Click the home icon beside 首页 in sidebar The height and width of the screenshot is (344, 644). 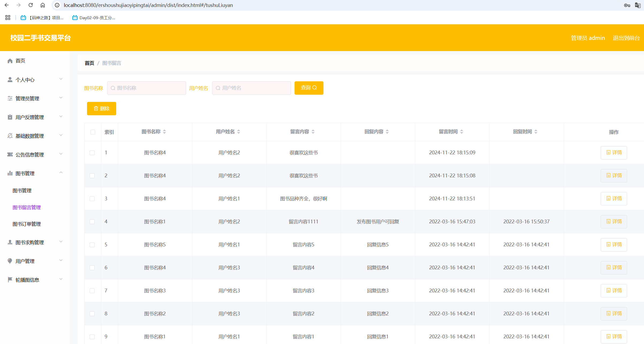(10, 61)
